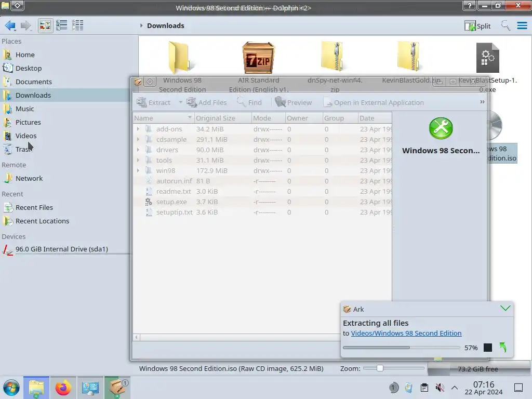Sort Ark list by Mode column
The image size is (532, 399).
point(269,118)
